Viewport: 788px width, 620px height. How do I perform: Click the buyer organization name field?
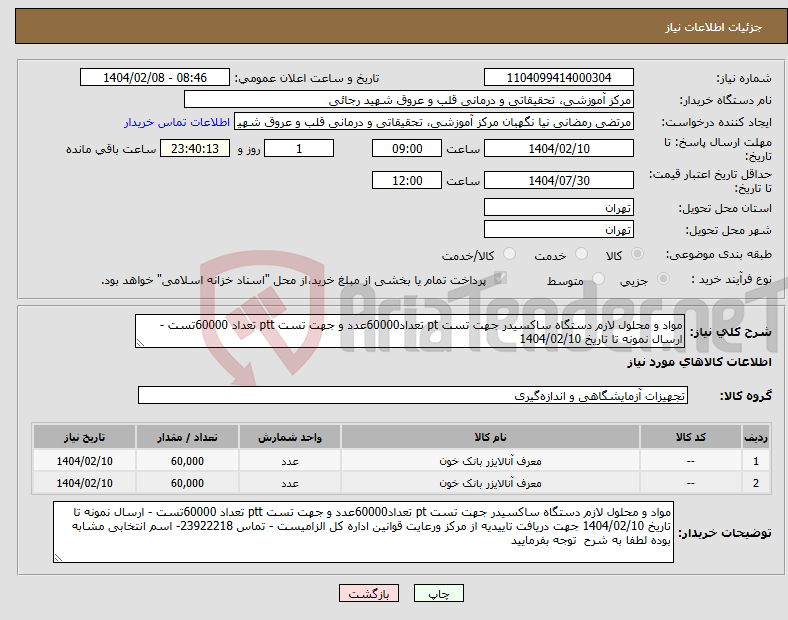click(409, 99)
